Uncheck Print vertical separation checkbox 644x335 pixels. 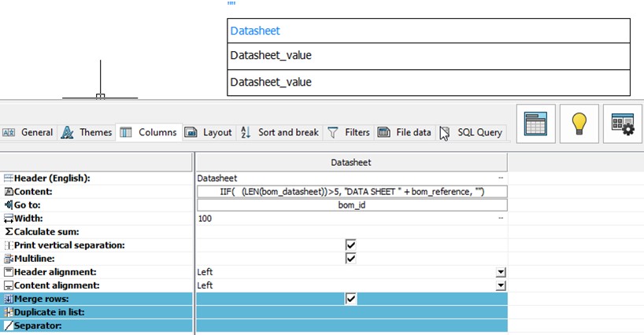point(351,245)
